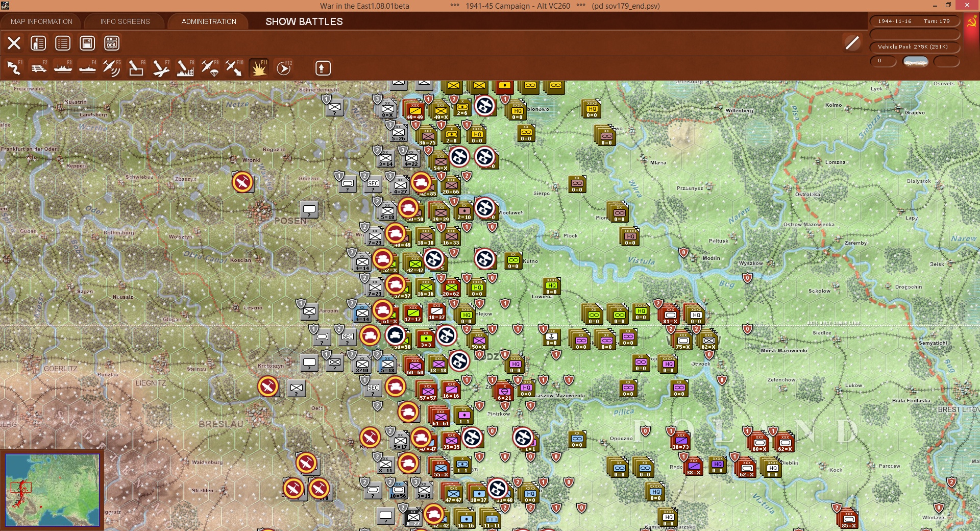This screenshot has height=531, width=980.
Task: Minimize the War in the East window
Action: [935, 6]
